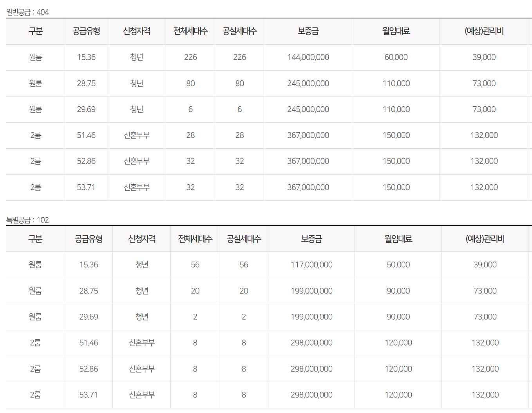The height and width of the screenshot is (413, 532).
Task: Click '367,000,000' in the 51.46 row
Action: (x=308, y=135)
